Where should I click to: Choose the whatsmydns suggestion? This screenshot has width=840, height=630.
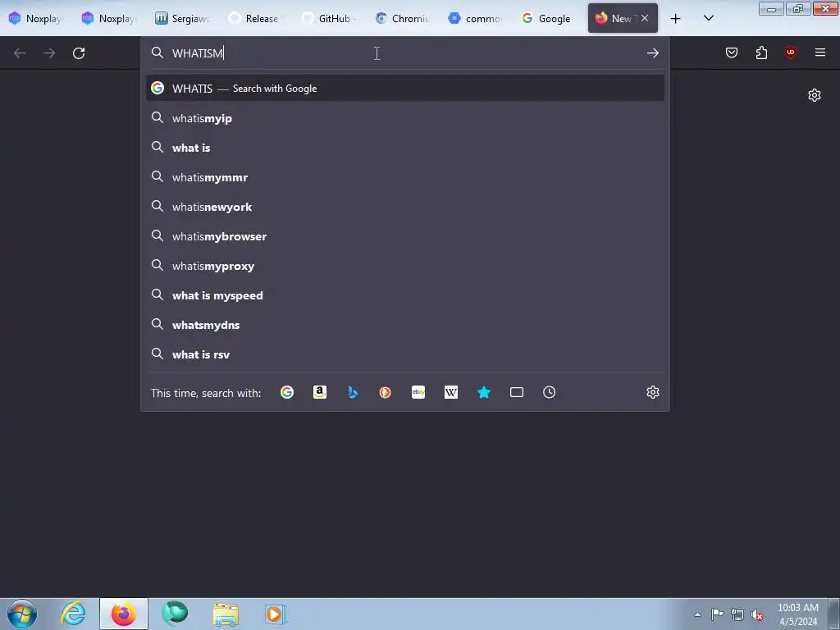point(405,325)
